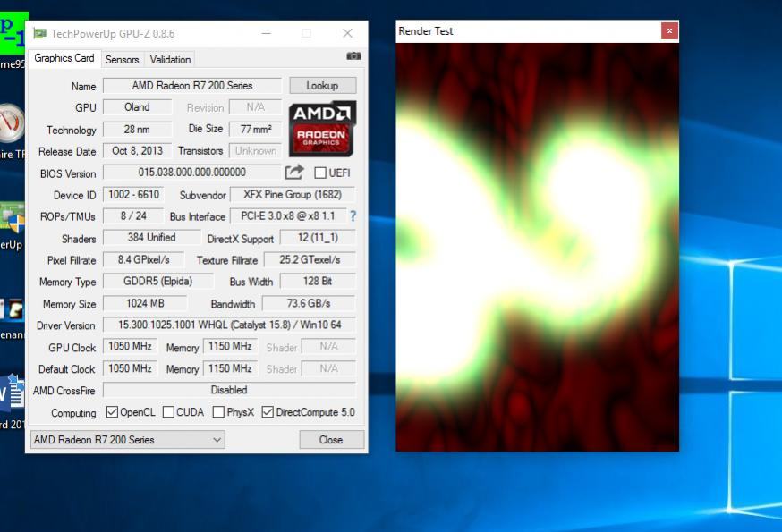Toggle the CUDA checkbox
The image size is (782, 532).
pyautogui.click(x=168, y=412)
